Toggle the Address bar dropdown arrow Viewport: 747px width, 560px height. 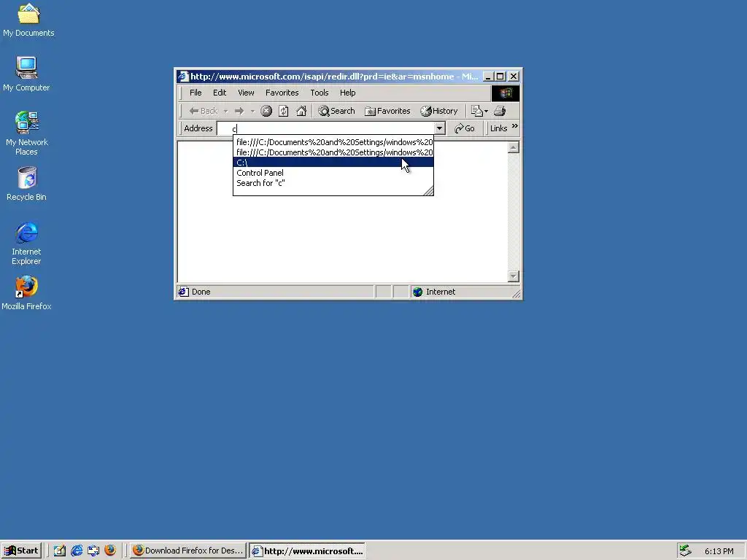(439, 128)
